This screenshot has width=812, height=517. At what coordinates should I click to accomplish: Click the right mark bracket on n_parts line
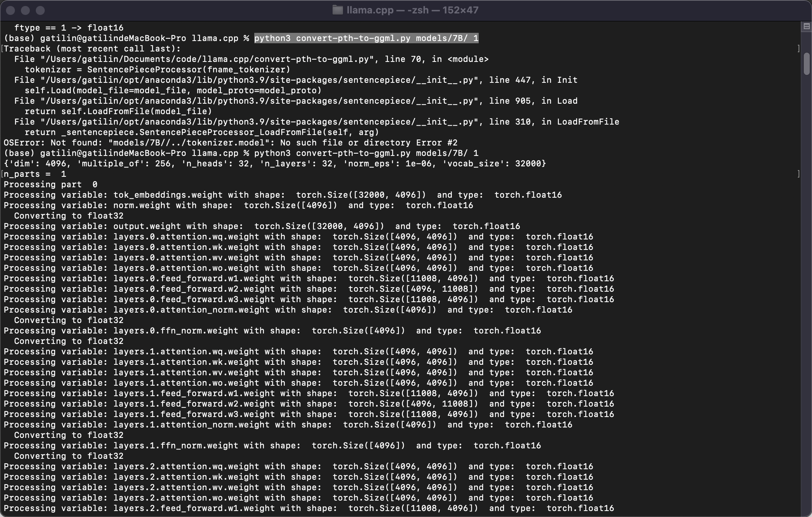798,174
